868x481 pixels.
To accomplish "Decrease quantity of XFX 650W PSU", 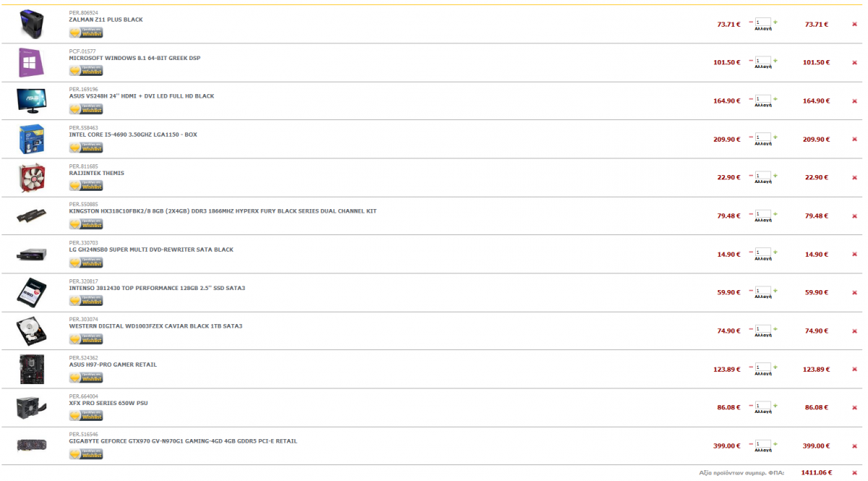I will [x=751, y=406].
